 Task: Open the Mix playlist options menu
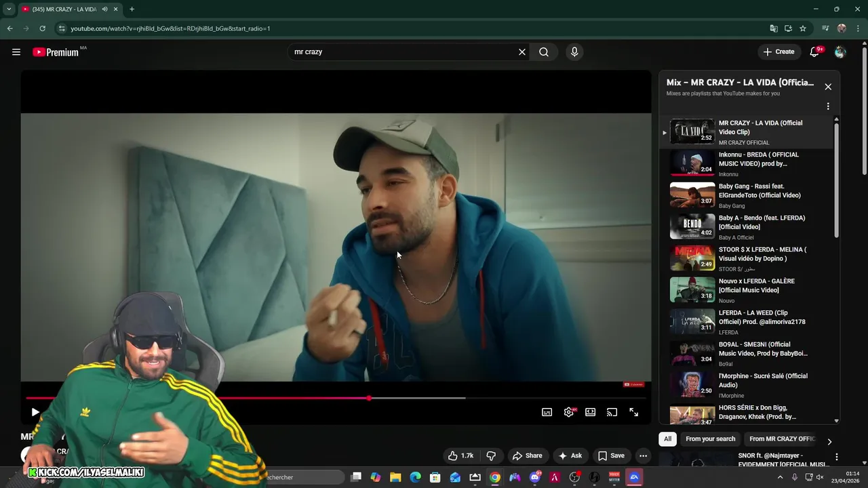click(x=828, y=106)
